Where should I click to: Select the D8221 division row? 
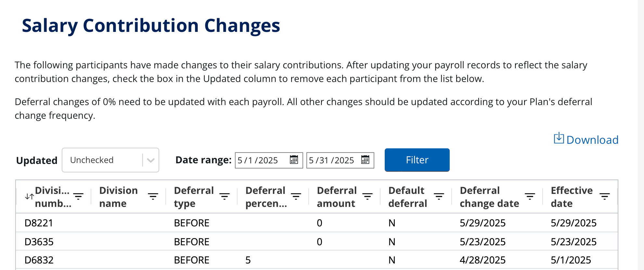click(x=39, y=223)
